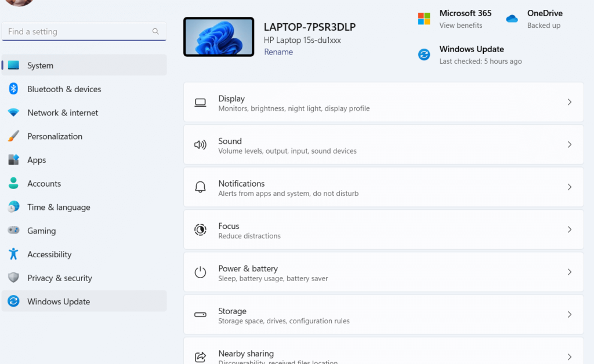Click the Personalization paintbrush icon

[x=14, y=136]
